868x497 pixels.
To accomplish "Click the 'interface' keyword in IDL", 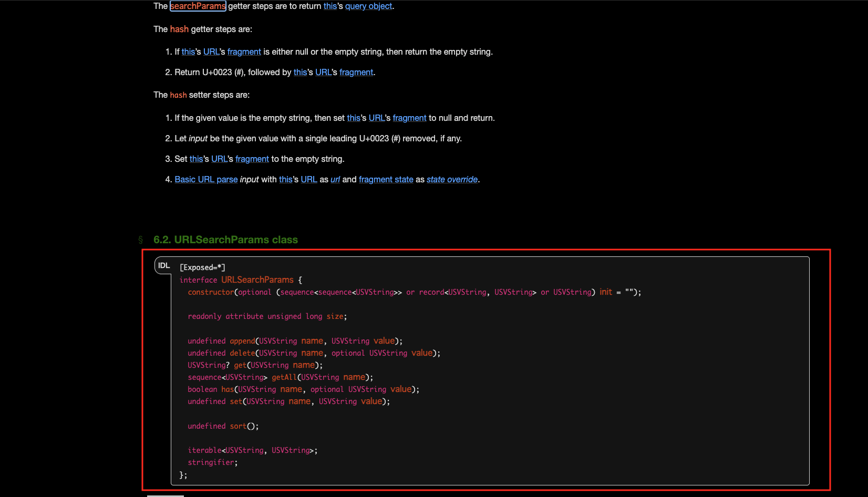I will [x=198, y=280].
